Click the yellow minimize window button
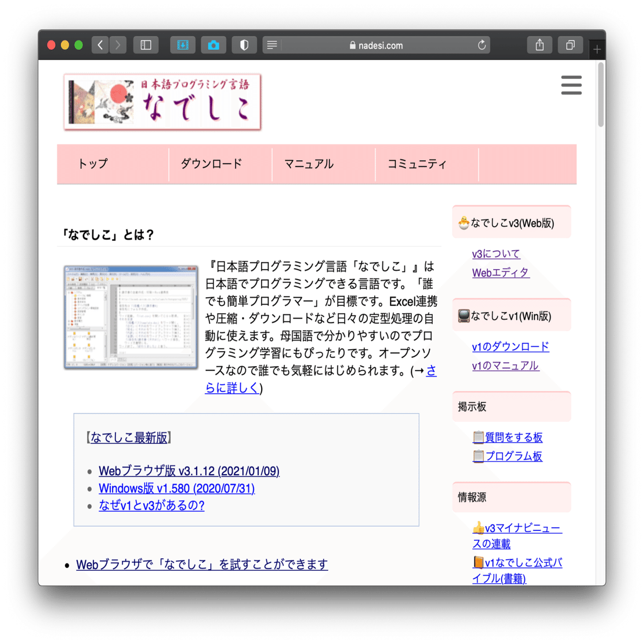 click(65, 45)
